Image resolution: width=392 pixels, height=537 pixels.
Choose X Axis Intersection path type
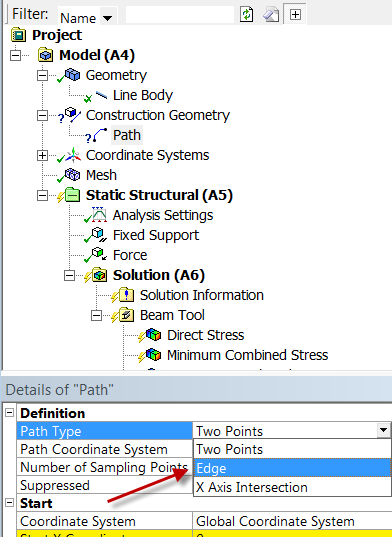coord(292,487)
